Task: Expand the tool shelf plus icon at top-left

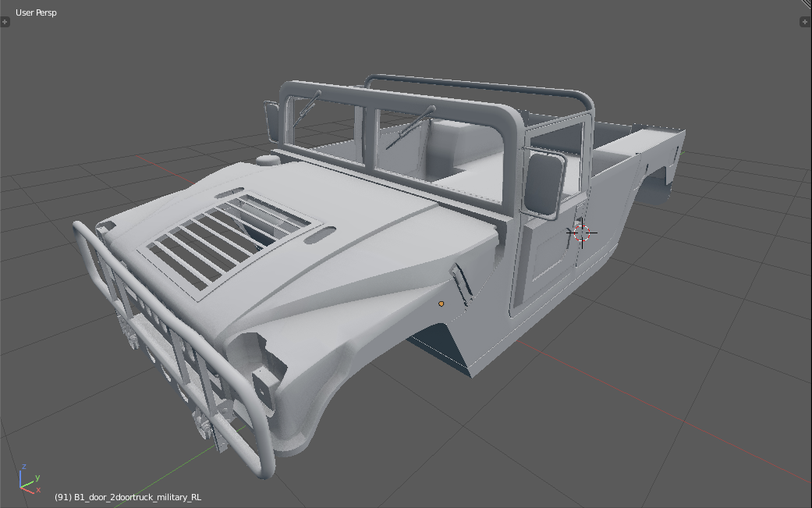Action: pos(5,22)
